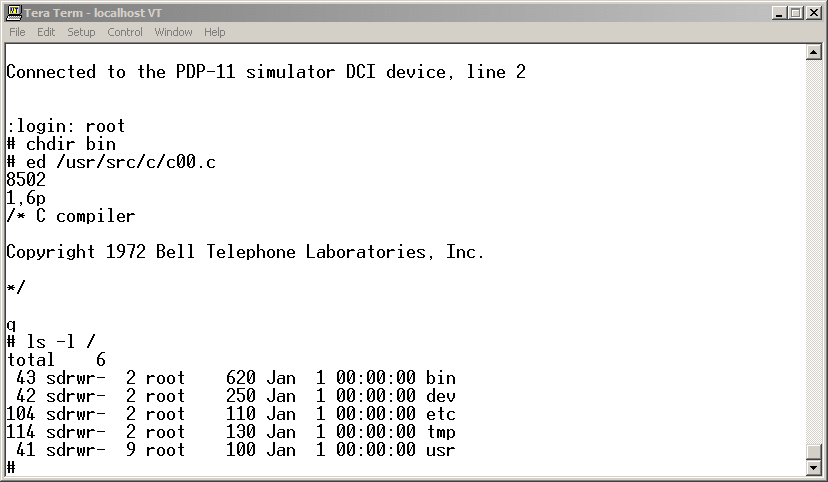Open the Edit menu
Screen dimensions: 828x482
coord(46,32)
